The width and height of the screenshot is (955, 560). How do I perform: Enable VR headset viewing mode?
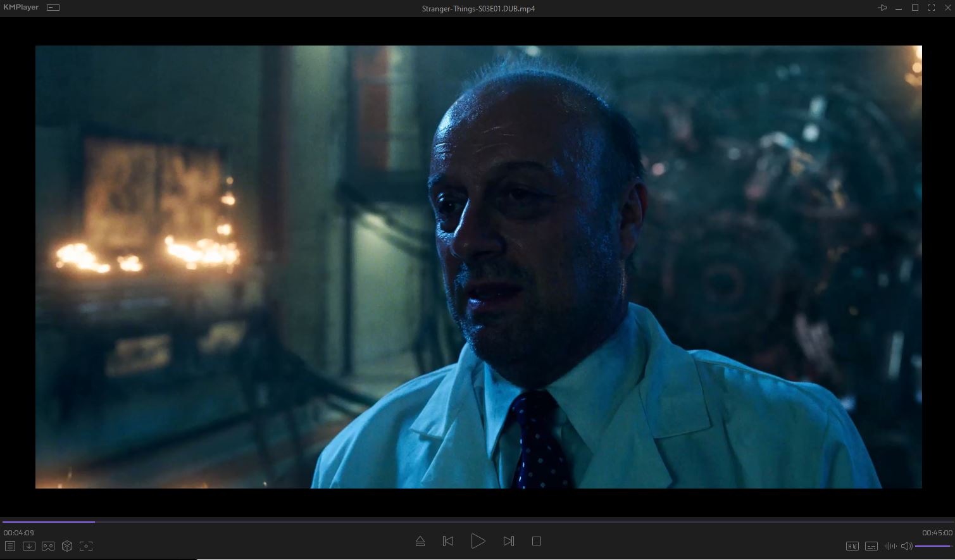48,546
